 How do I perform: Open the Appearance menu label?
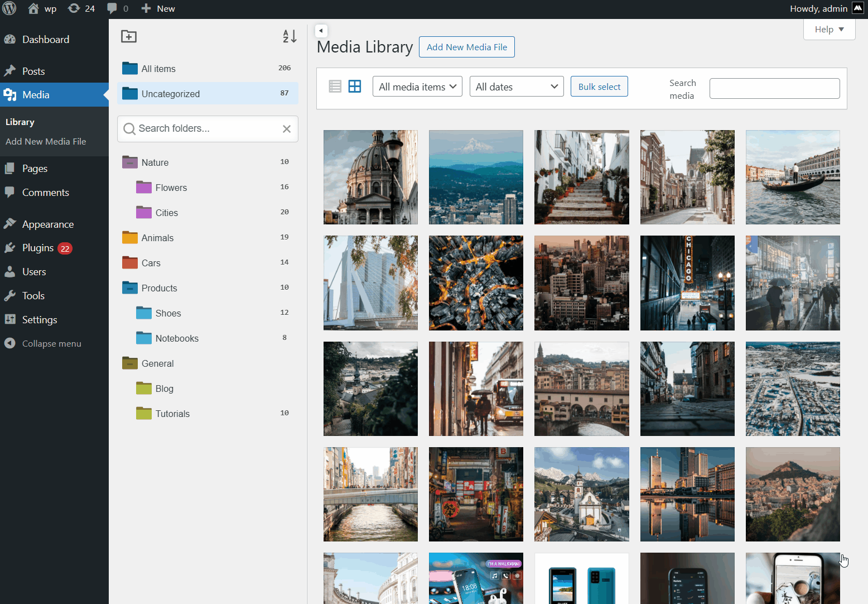(48, 224)
